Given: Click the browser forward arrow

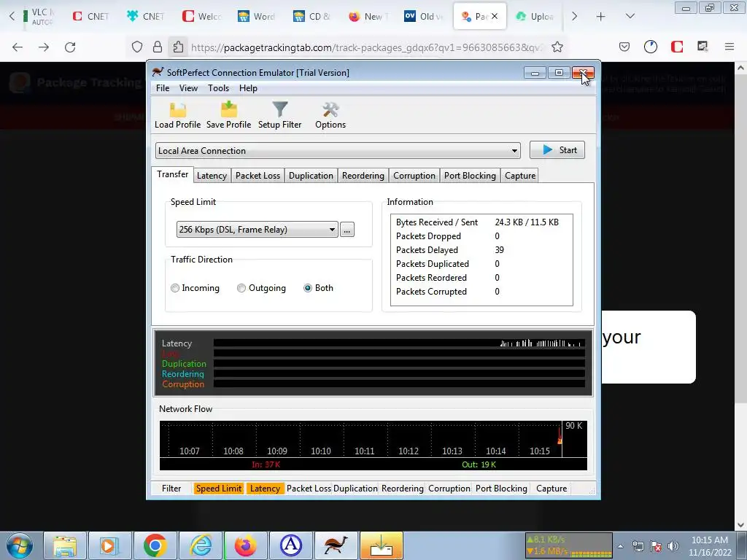Looking at the screenshot, I should [44, 47].
